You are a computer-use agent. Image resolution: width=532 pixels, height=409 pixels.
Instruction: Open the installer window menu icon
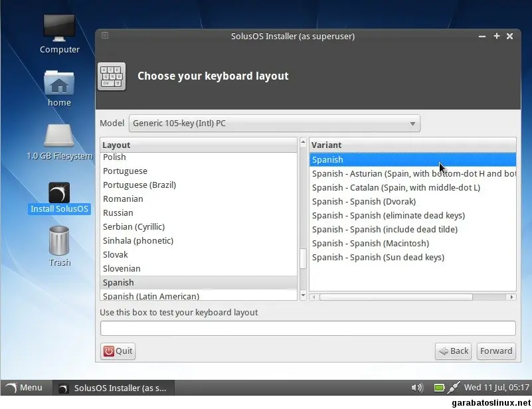coord(105,35)
